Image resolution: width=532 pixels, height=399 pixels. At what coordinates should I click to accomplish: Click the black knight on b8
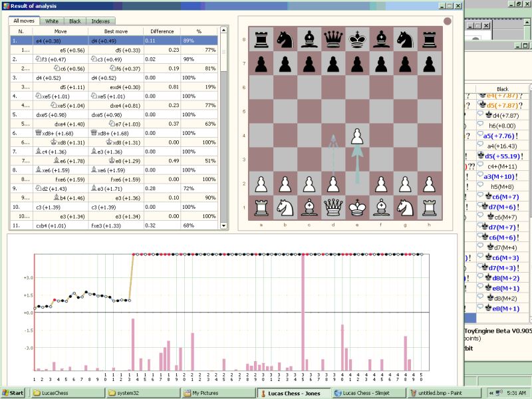pos(285,39)
